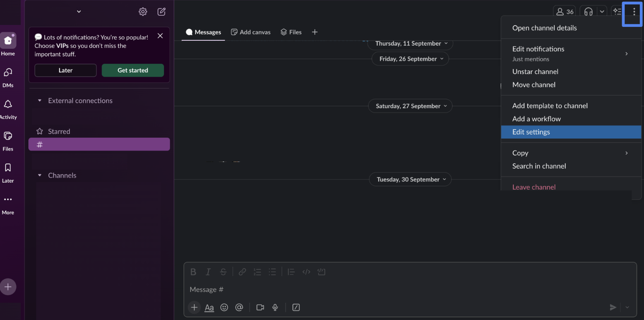Start a huddle with headphones icon
Image resolution: width=644 pixels, height=320 pixels.
click(x=588, y=12)
